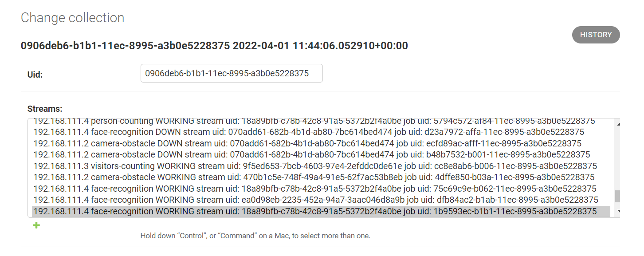Click the collection title with 2022-04-01 timestamp
The width and height of the screenshot is (644, 256).
214,46
